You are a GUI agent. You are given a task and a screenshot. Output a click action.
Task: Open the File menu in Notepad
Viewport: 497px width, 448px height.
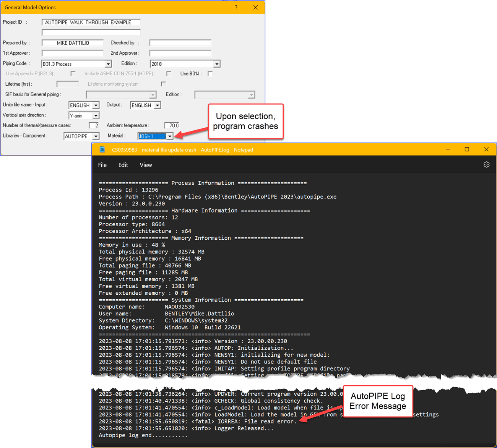coord(102,165)
